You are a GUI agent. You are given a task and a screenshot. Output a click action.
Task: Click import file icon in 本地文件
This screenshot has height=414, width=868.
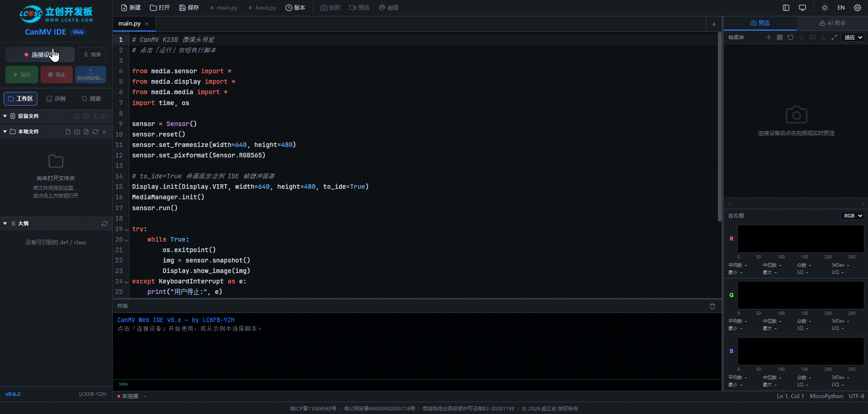pos(86,131)
